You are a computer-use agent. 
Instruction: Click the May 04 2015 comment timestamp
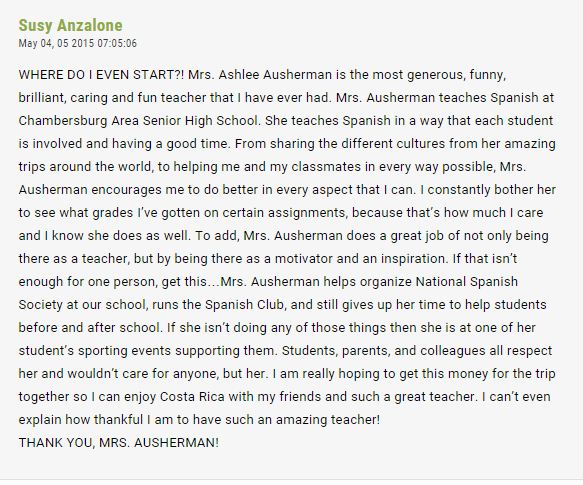pos(78,43)
